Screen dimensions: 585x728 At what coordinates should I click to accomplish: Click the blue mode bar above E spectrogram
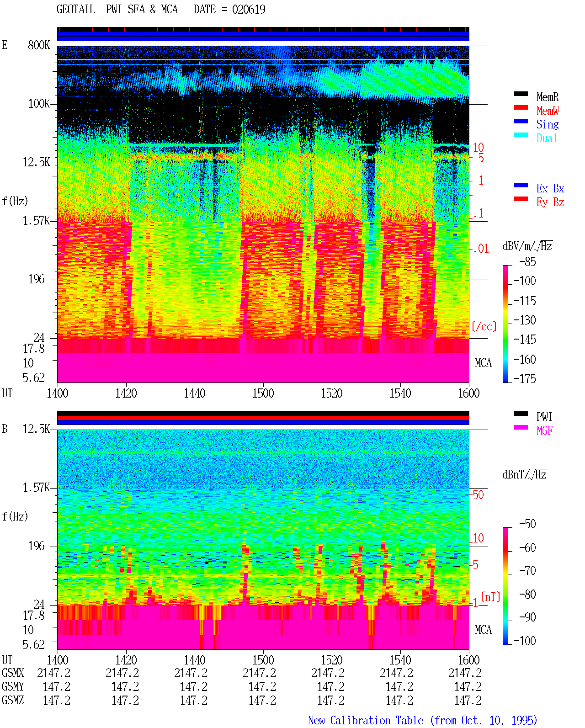coord(263,37)
